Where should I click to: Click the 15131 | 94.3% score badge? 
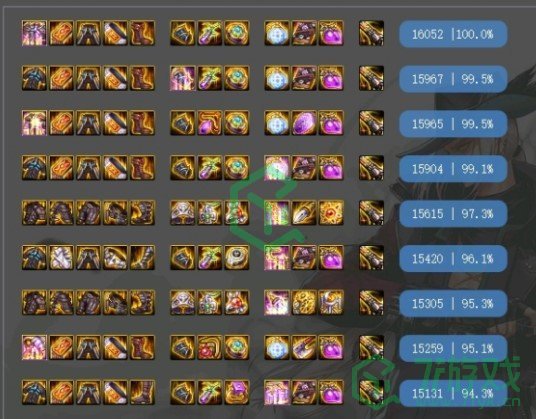point(453,393)
